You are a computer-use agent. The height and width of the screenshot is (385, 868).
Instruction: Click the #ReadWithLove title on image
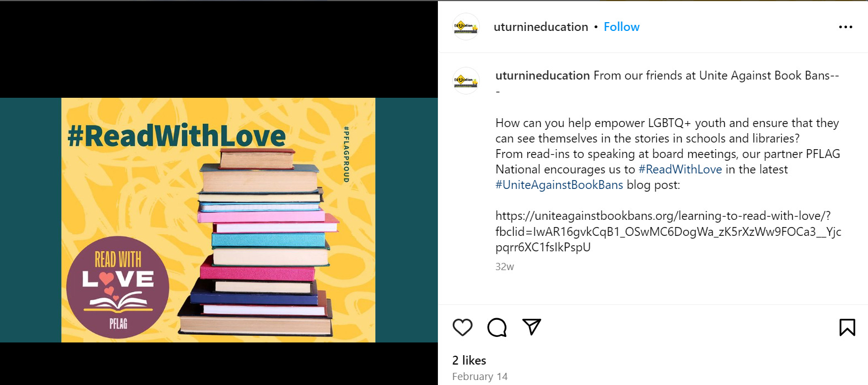[176, 136]
